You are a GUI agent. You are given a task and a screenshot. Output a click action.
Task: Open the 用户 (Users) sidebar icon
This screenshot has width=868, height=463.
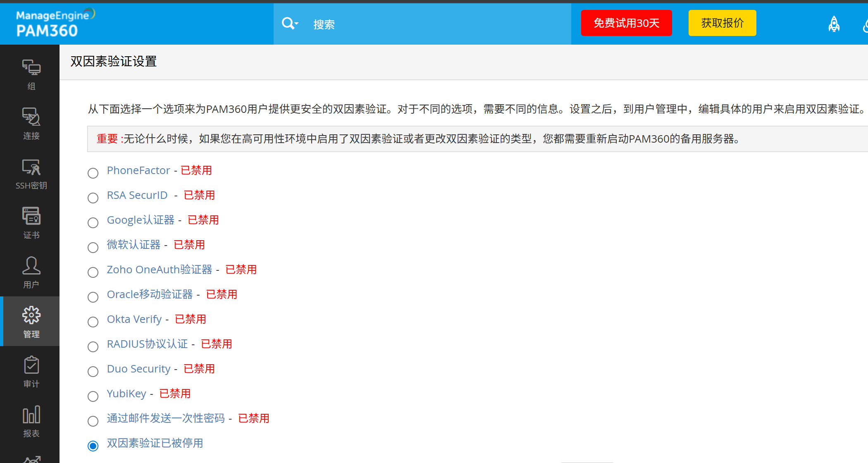pyautogui.click(x=31, y=266)
